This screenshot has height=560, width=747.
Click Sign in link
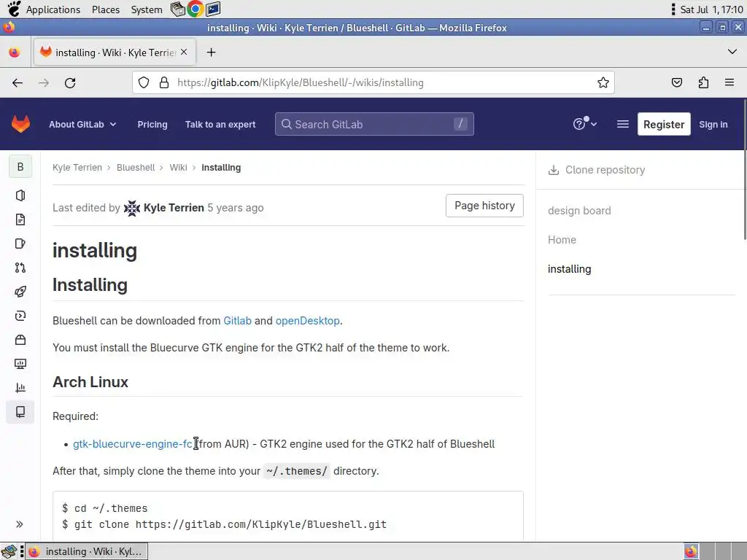tap(713, 124)
